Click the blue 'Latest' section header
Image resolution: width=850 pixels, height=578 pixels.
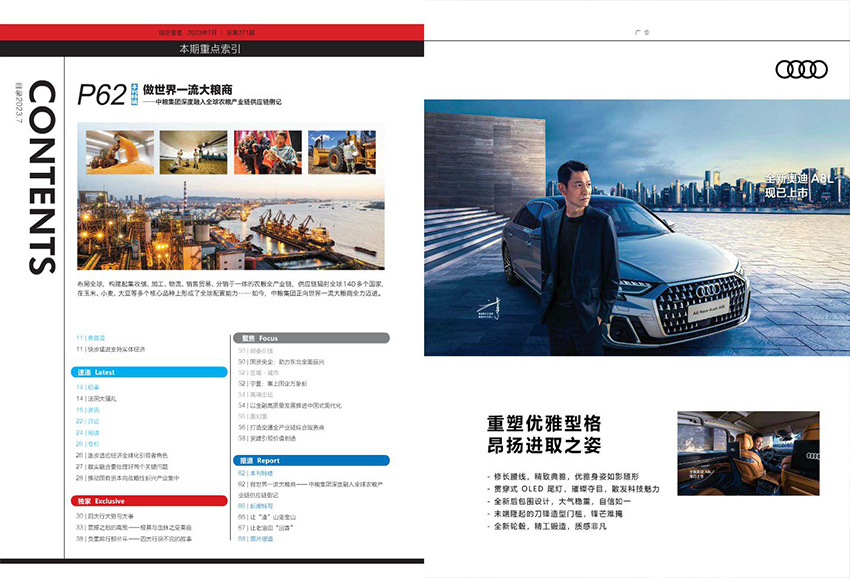tap(149, 373)
